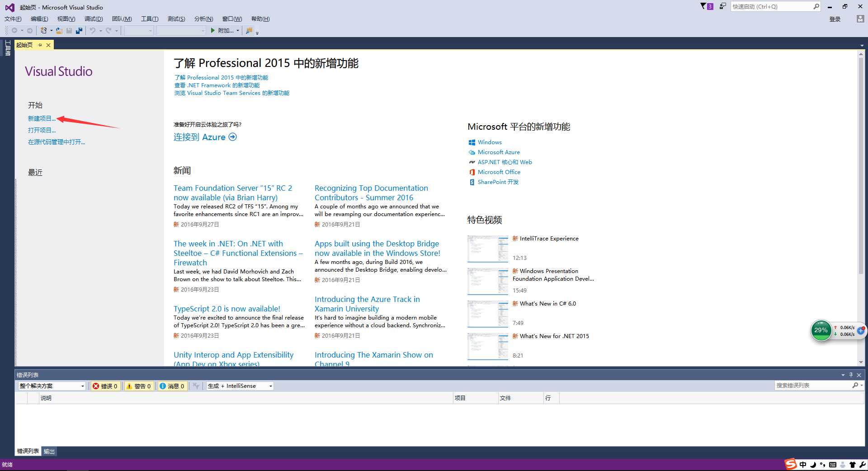
Task: Click the green 29% floating monitor circle
Action: click(x=821, y=330)
